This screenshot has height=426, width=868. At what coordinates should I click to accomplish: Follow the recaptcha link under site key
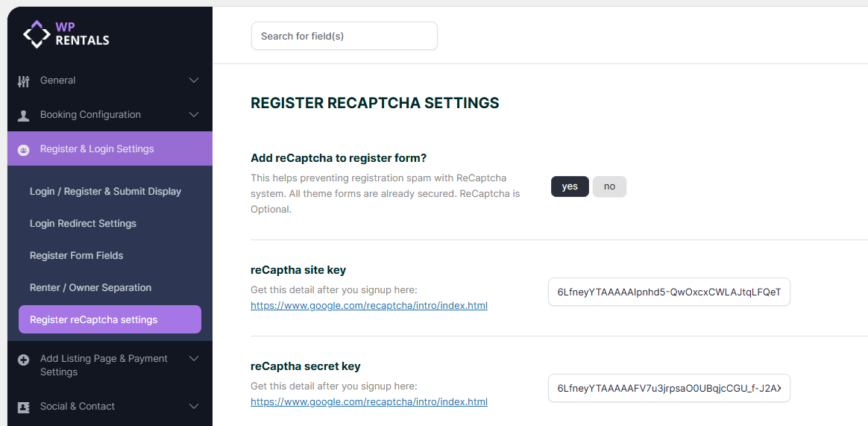click(x=369, y=306)
